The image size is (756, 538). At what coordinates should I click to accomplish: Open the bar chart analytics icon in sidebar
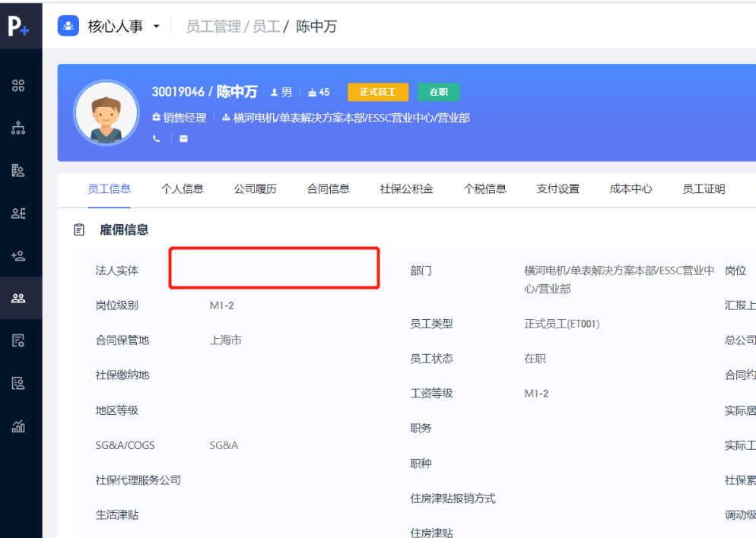pos(18,426)
